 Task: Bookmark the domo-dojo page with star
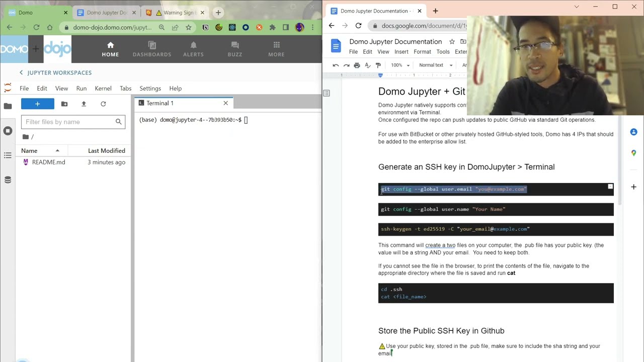pos(189,28)
